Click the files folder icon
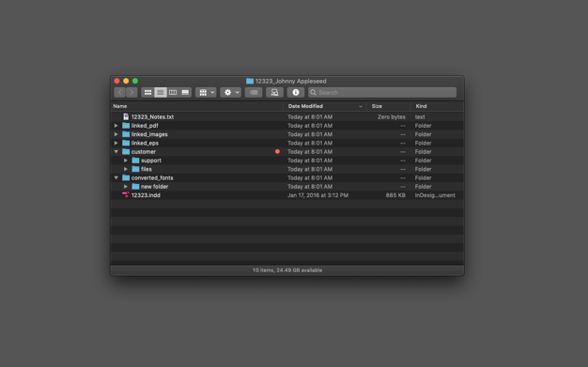 point(136,169)
